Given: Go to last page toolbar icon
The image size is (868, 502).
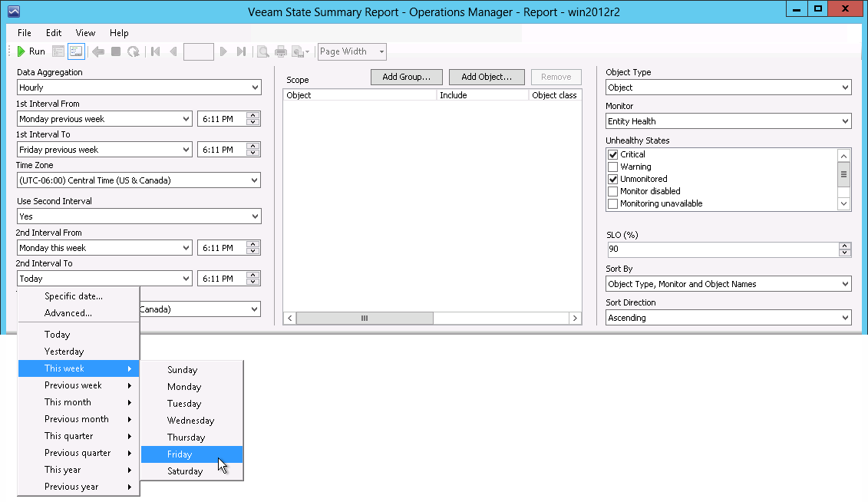Looking at the screenshot, I should tap(241, 51).
